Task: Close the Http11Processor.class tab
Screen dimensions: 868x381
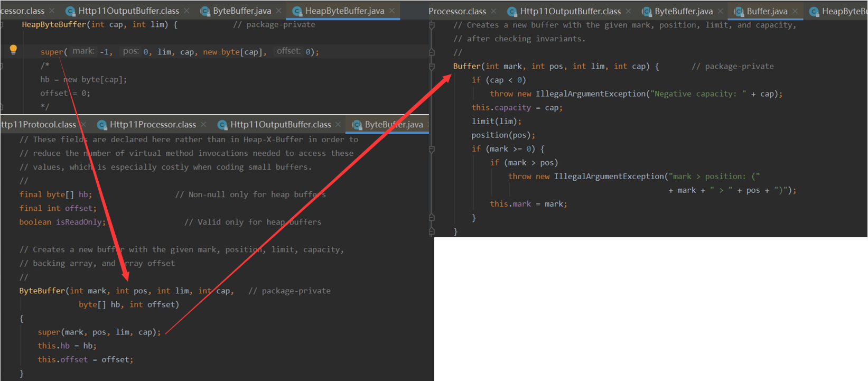Action: (x=203, y=125)
